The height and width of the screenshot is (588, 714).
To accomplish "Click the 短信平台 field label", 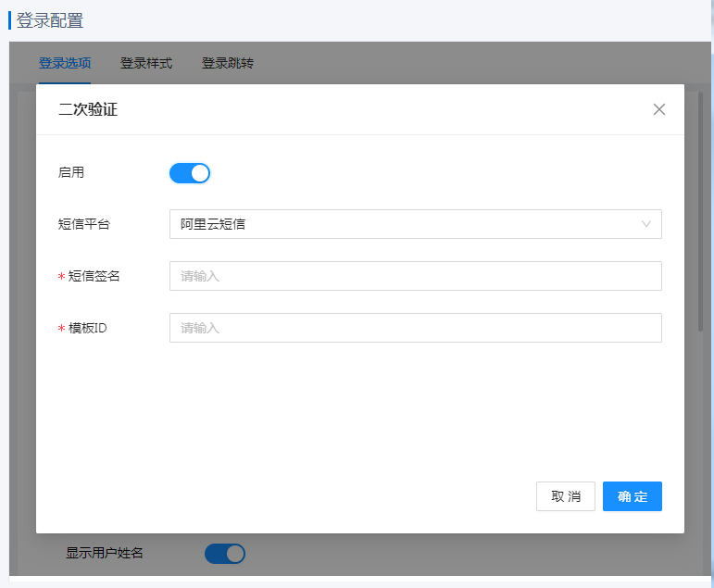I will (83, 224).
